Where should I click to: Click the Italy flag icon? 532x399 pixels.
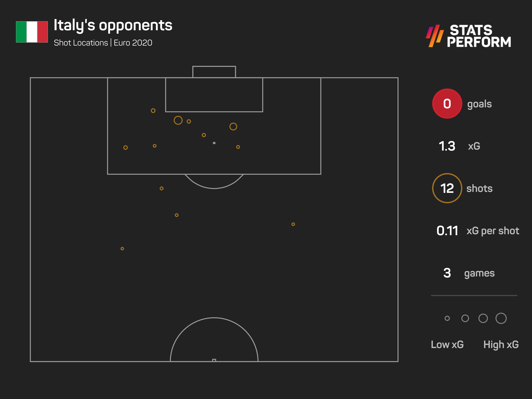[x=32, y=32]
